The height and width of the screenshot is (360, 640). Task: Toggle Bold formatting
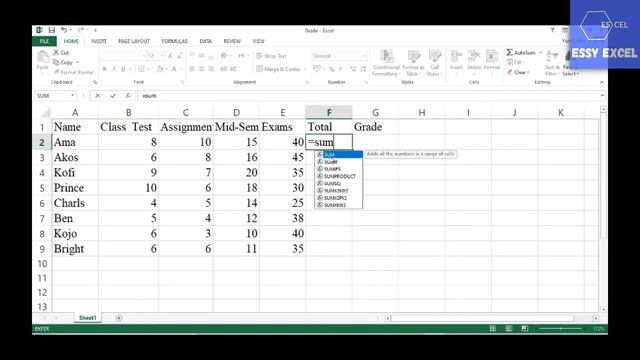104,69
